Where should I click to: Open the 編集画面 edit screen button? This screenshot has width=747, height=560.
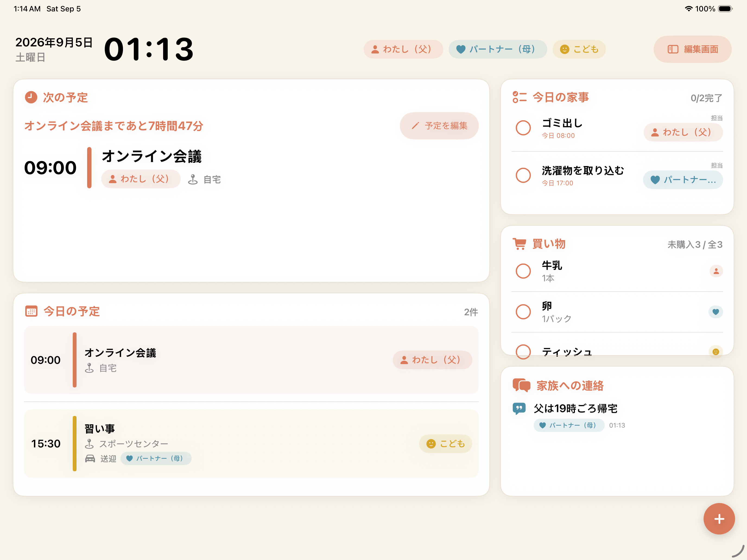pyautogui.click(x=692, y=49)
